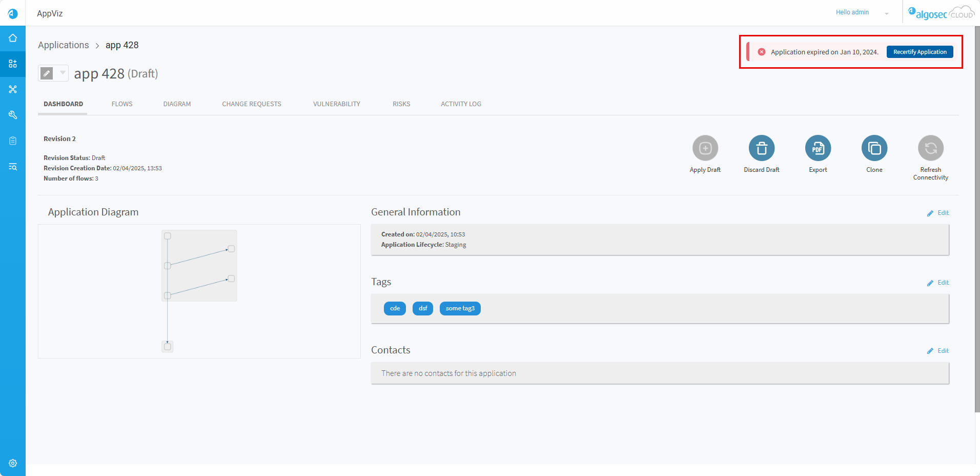
Task: Open the Vulnerability tab
Action: (x=336, y=104)
